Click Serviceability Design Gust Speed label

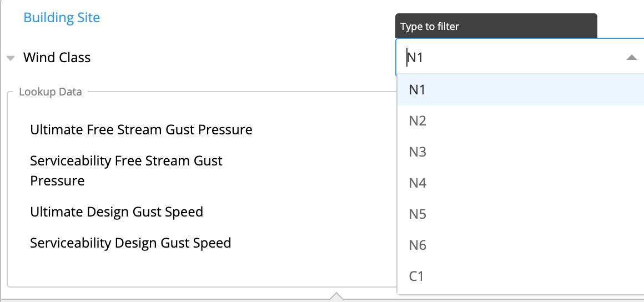(130, 243)
